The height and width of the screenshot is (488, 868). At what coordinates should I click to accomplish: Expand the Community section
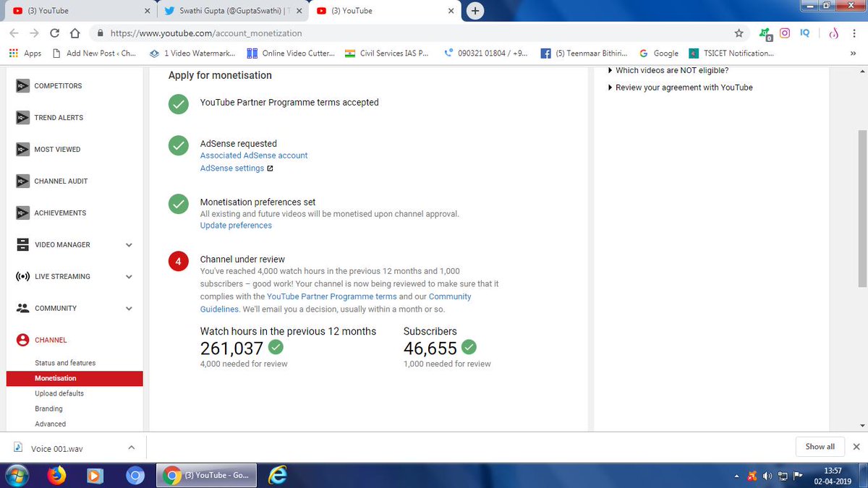point(129,309)
